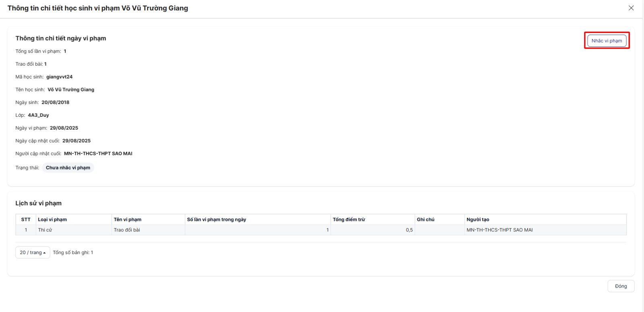644x312 pixels.
Task: Select the "Ghi chú" column header
Action: [425, 219]
